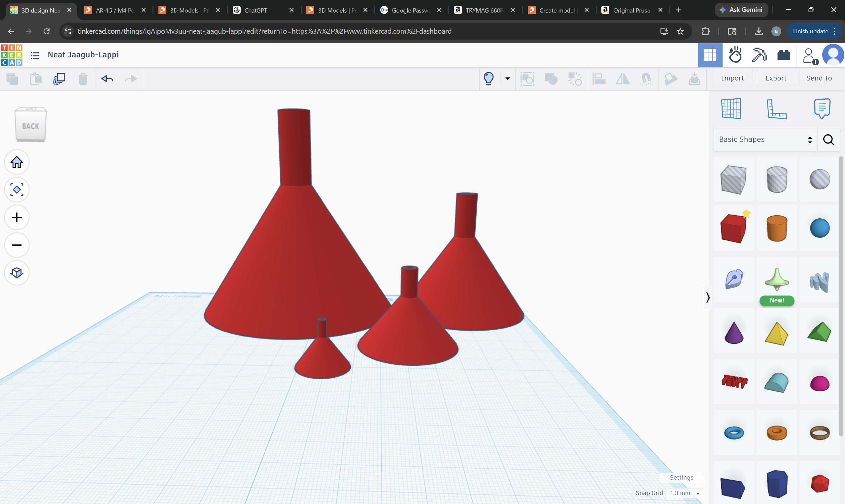This screenshot has height=504, width=845.
Task: Open the design list menu beside Tinkercad logo
Action: (35, 55)
